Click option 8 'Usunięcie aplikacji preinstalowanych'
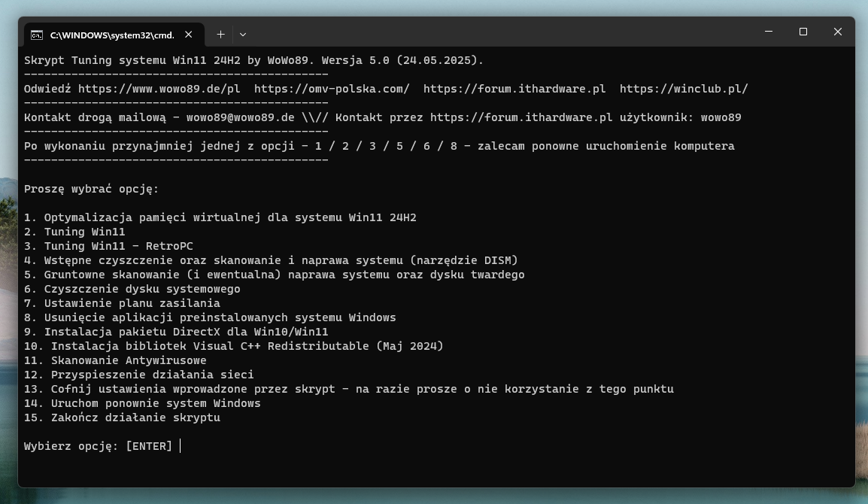Viewport: 868px width, 504px height. (x=210, y=317)
